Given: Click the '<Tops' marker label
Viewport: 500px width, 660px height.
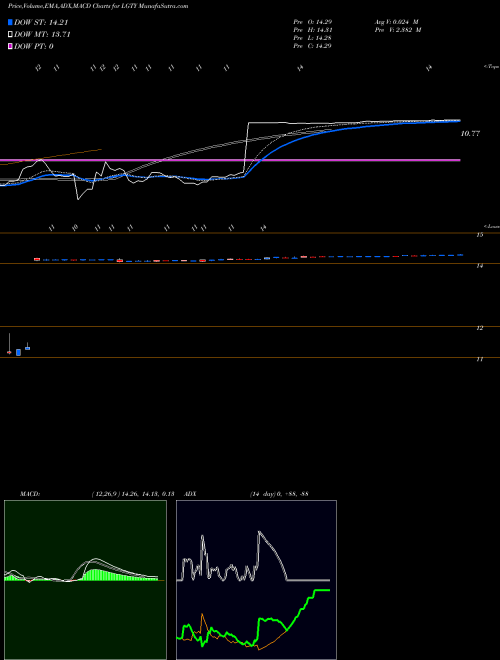Looking at the screenshot, I should point(491,67).
